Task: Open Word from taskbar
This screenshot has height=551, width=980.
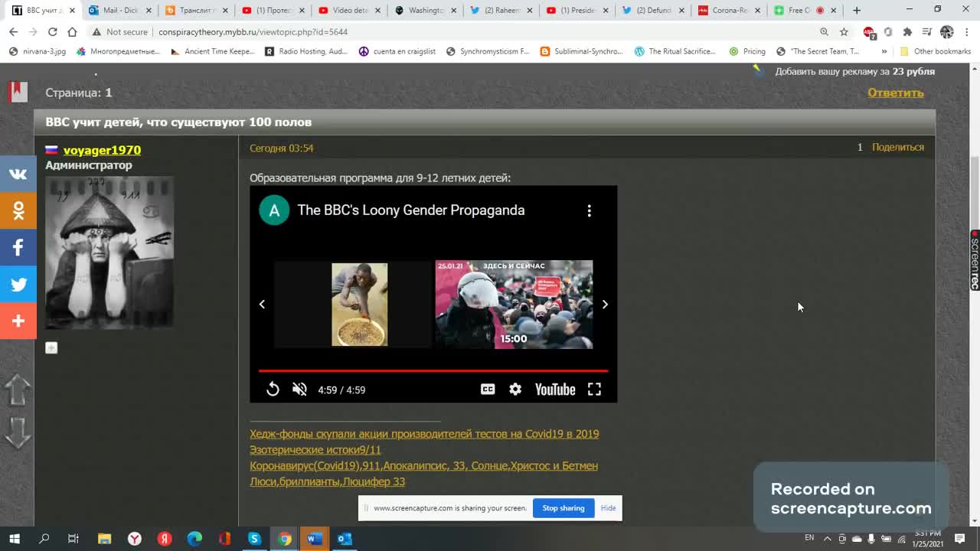Action: pos(314,539)
